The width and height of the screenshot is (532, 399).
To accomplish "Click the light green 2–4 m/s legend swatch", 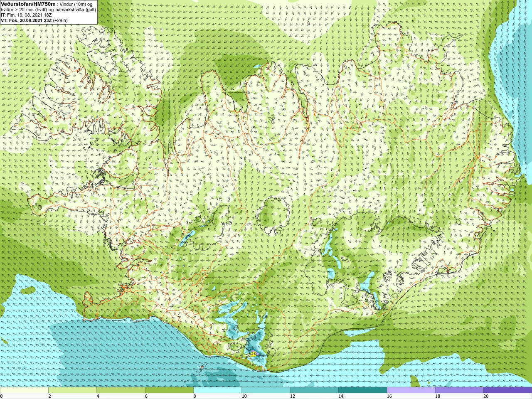I will click(x=72, y=390).
